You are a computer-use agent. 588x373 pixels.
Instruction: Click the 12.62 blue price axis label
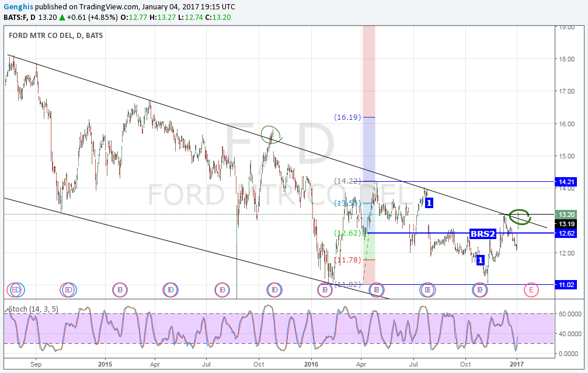click(x=566, y=233)
